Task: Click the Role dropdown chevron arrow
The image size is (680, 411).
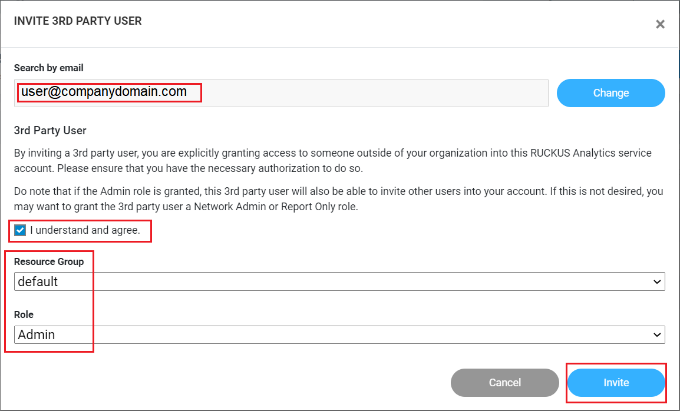Action: point(657,335)
